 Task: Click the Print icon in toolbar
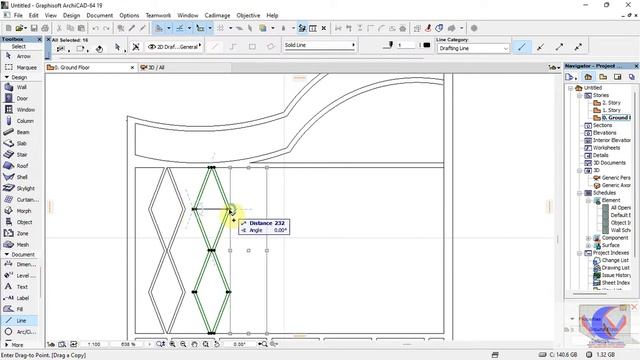click(45, 28)
